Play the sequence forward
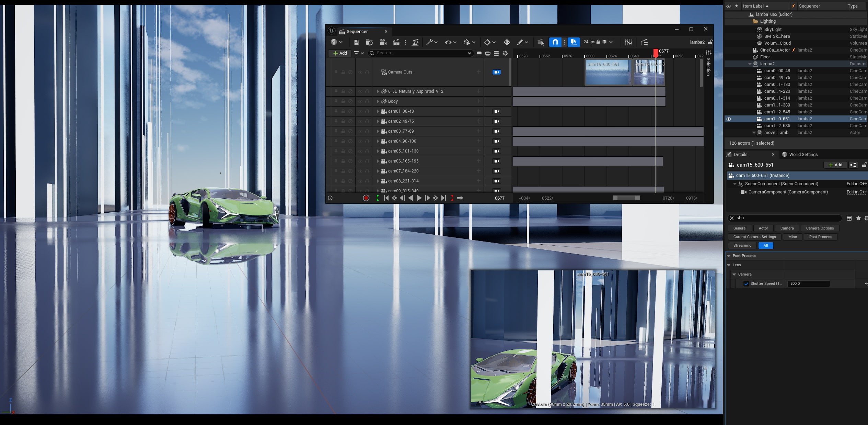Image resolution: width=868 pixels, height=425 pixels. [419, 198]
